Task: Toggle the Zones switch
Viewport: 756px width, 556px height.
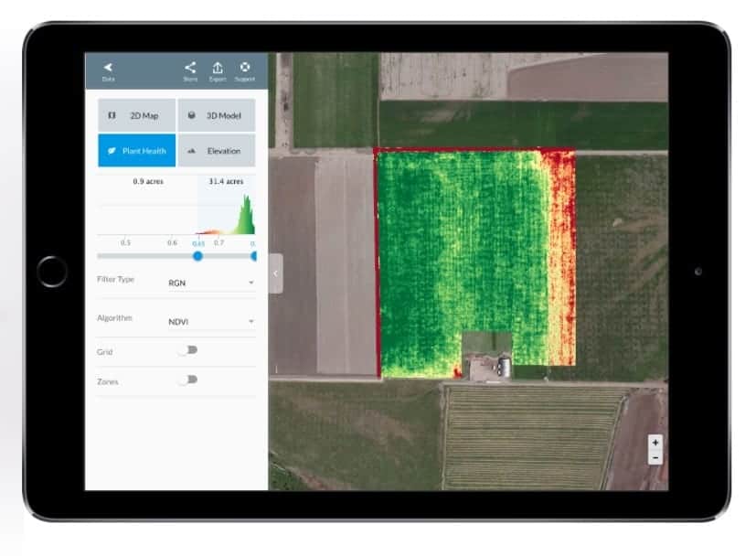Action: pyautogui.click(x=187, y=380)
